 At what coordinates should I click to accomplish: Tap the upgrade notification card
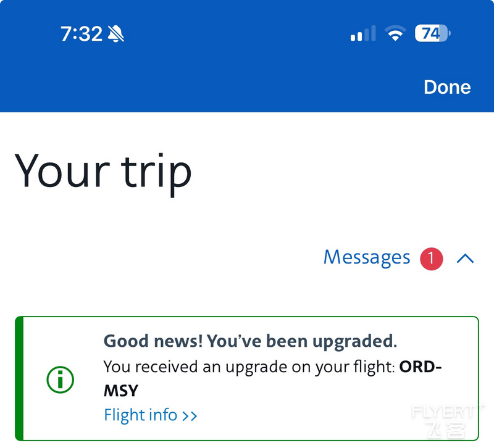pyautogui.click(x=246, y=378)
